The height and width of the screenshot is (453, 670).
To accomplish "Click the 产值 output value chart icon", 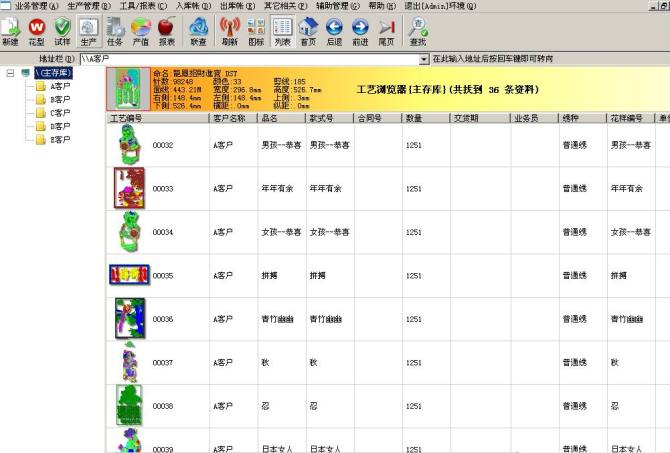I will point(141,31).
